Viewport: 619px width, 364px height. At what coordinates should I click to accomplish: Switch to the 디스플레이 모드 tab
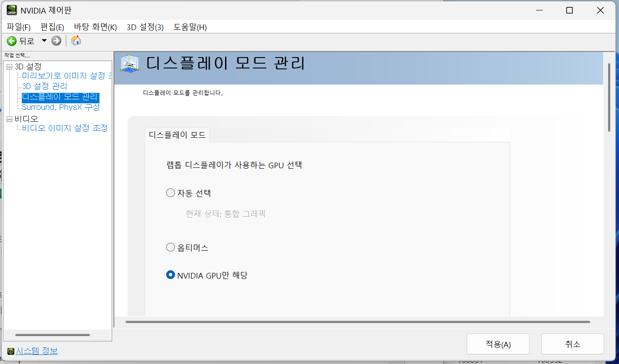pos(177,135)
